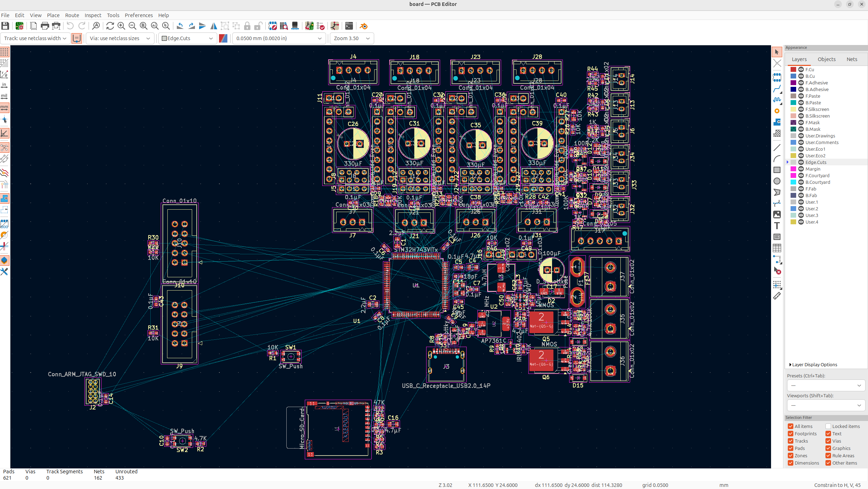Select the Route tracks tool
Screen dimensions: 868x489
click(777, 89)
